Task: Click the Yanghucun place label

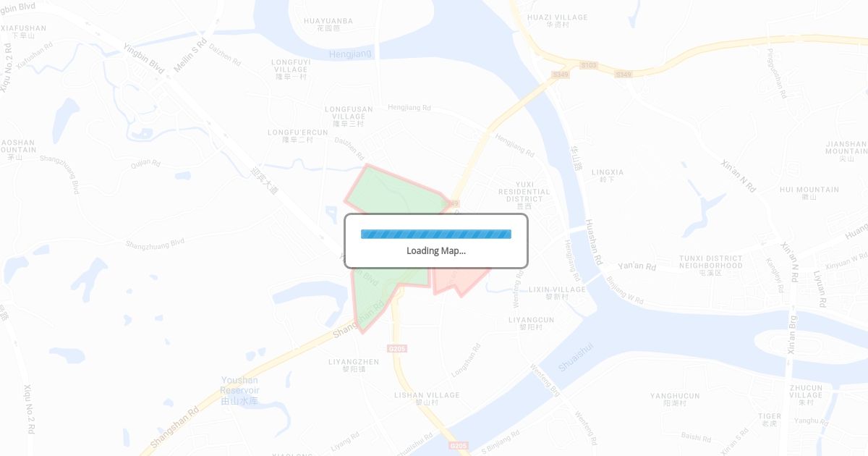Action: 675,400
